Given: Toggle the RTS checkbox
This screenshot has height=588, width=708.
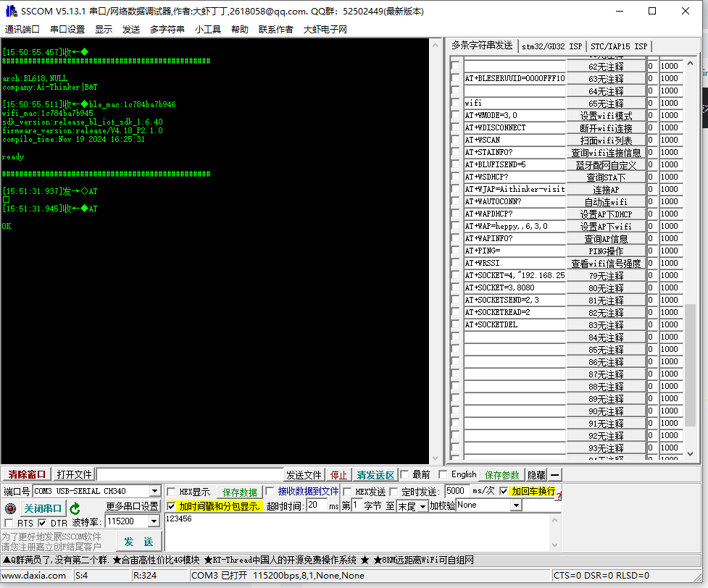Looking at the screenshot, I should pyautogui.click(x=10, y=522).
